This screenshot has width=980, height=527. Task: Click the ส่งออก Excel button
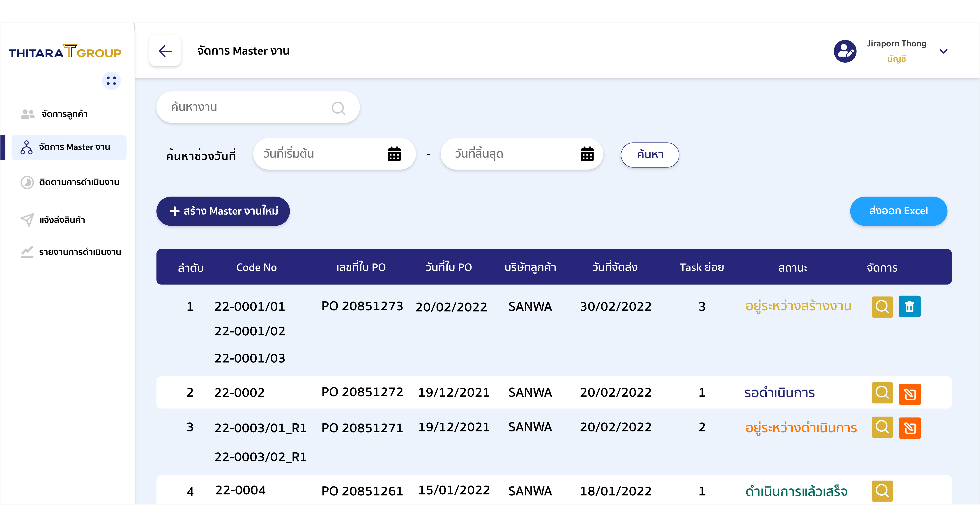pos(899,211)
